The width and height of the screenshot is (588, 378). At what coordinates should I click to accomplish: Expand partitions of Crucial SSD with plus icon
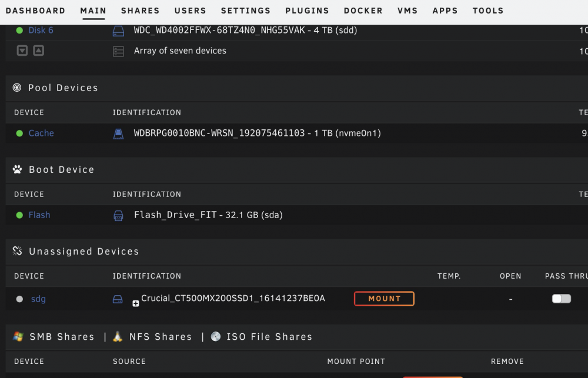pos(136,303)
